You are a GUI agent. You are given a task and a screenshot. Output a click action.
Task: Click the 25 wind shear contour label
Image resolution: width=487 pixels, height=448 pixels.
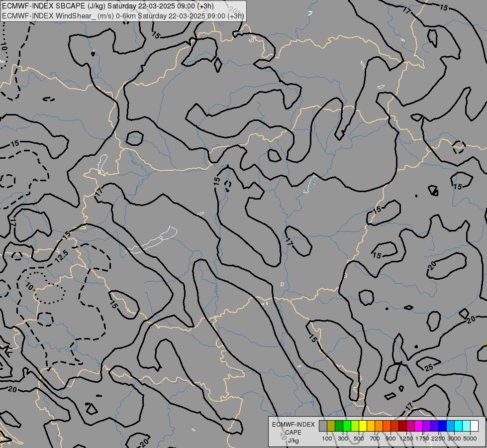point(429,367)
